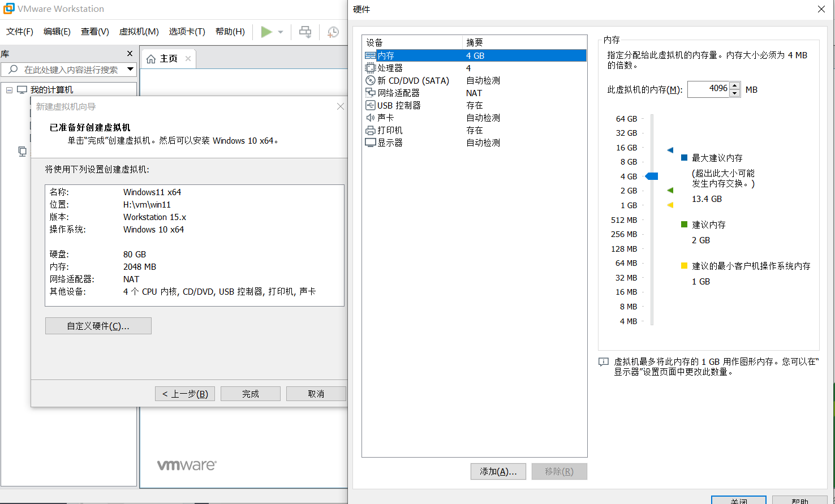Screen dimensions: 835x504
Task: Click the green 建议内存 legend square
Action: (x=684, y=225)
